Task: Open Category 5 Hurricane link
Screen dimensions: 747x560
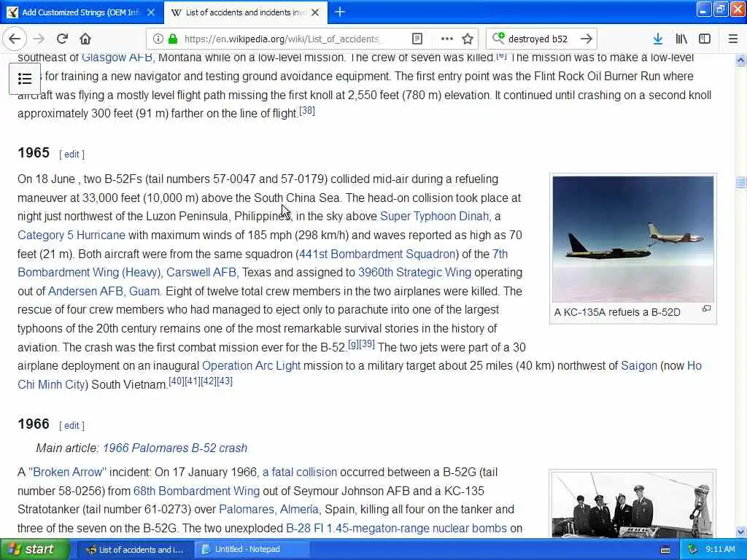Action: (x=71, y=236)
